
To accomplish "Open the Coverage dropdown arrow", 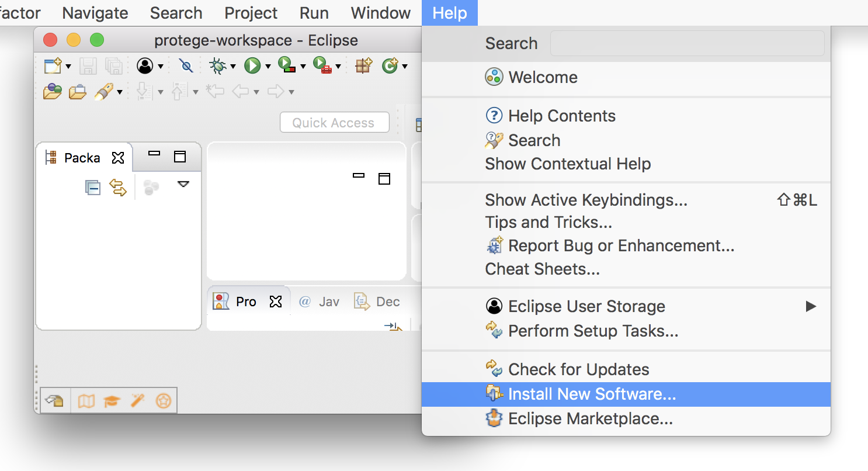I will pos(303,67).
